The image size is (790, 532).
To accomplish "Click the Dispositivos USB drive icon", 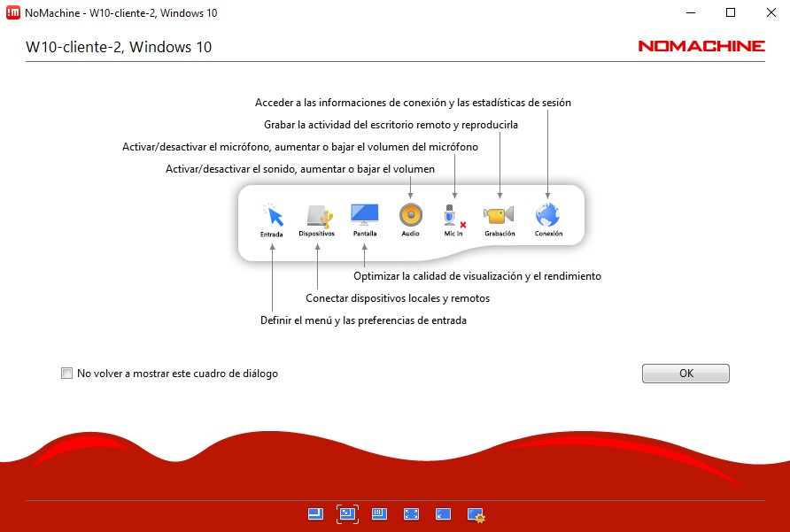I will pos(317,215).
